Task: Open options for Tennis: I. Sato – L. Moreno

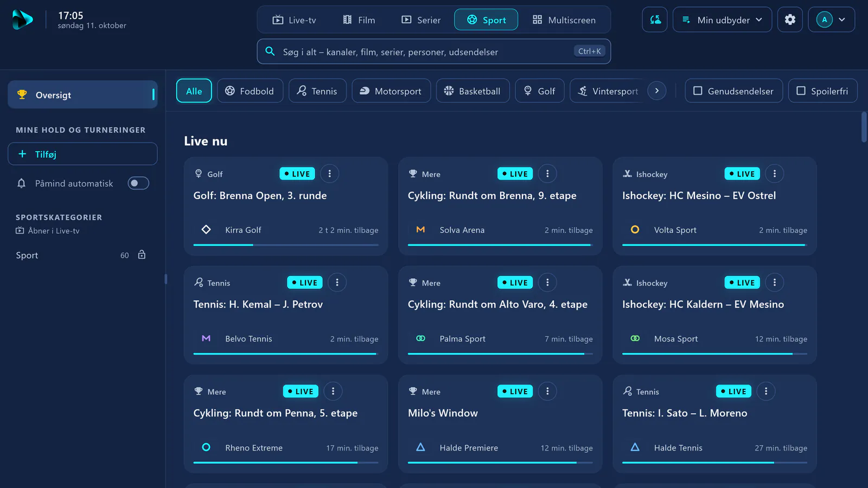Action: [x=765, y=391]
